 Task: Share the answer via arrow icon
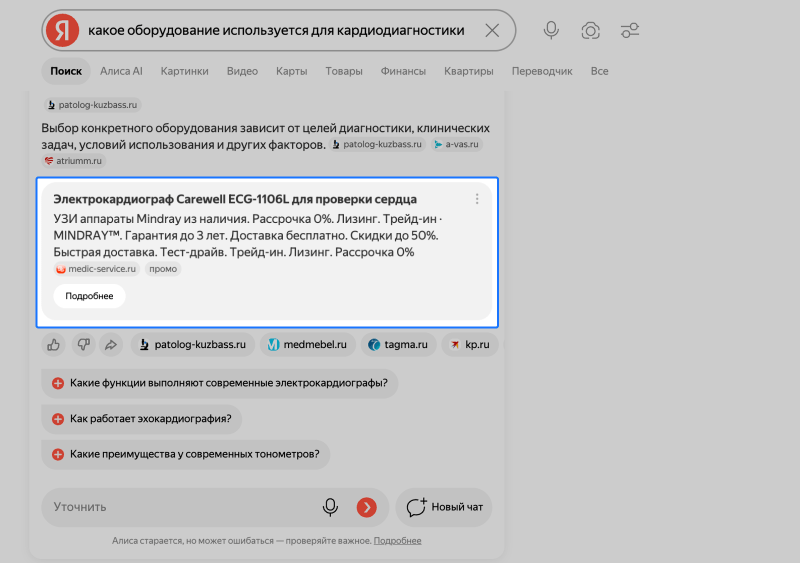pos(111,345)
